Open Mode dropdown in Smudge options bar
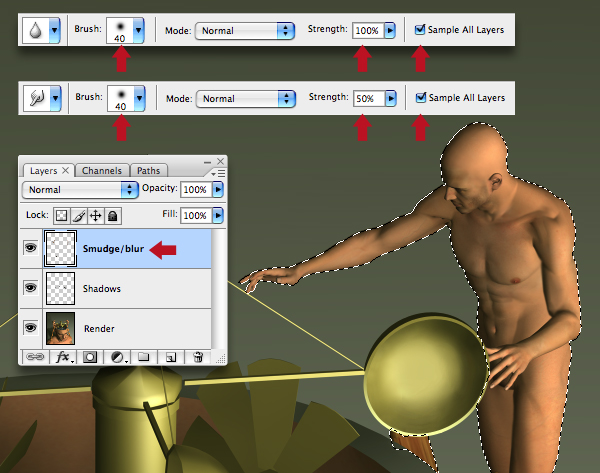Image resolution: width=600 pixels, height=473 pixels. click(x=246, y=99)
